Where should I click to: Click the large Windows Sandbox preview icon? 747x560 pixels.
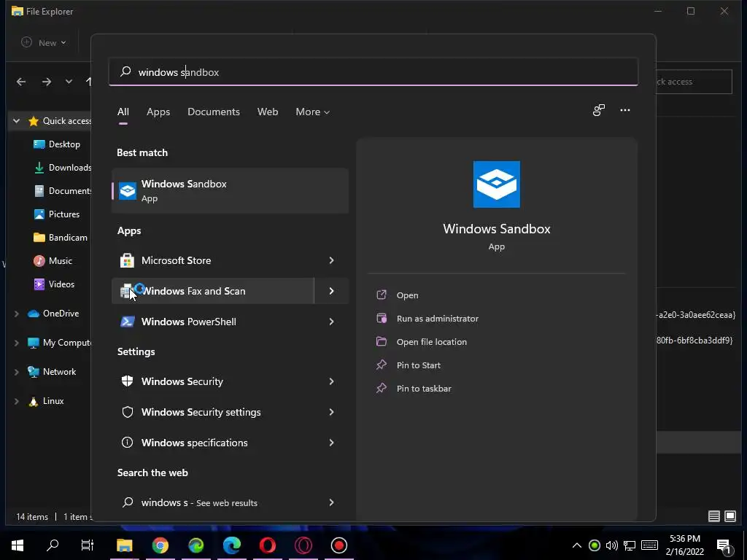496,184
